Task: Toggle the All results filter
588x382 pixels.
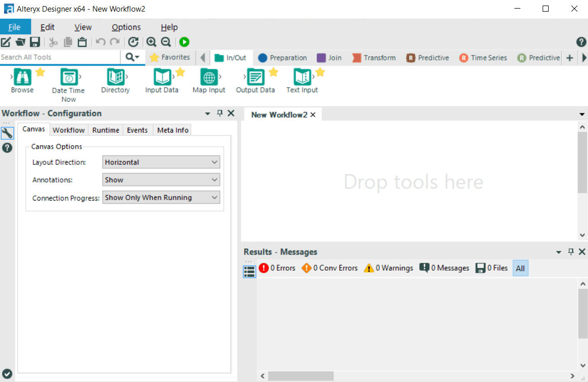Action: (520, 269)
